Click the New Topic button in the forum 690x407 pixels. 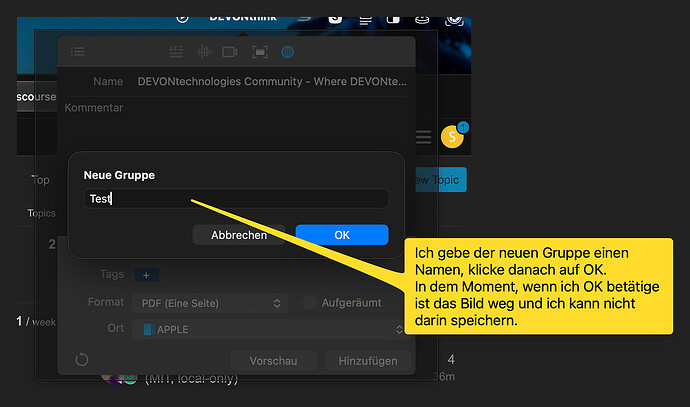(441, 180)
